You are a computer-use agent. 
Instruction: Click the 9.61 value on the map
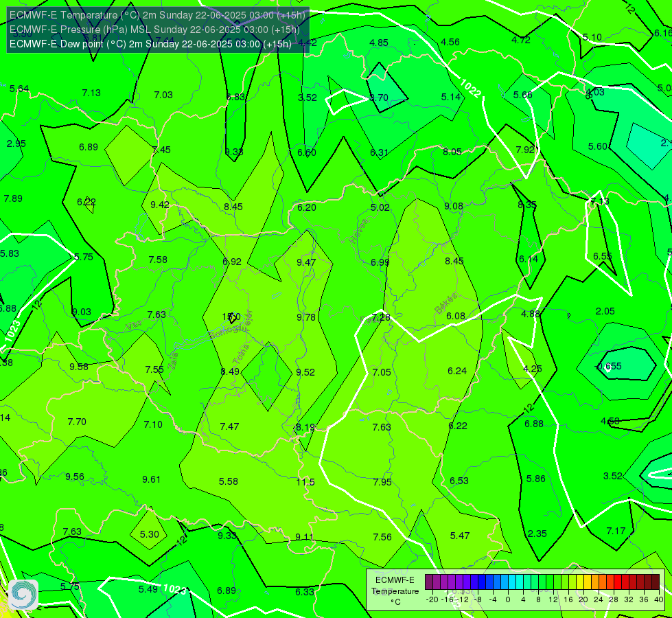click(151, 479)
